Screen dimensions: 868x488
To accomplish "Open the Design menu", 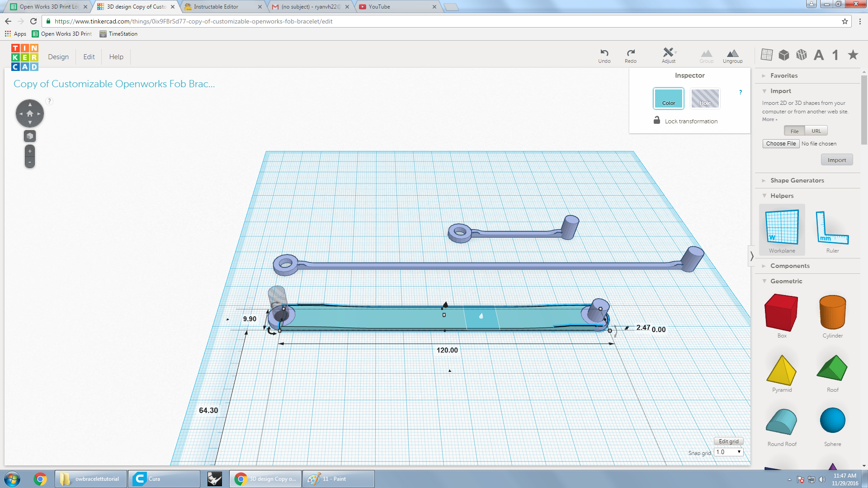I will pyautogui.click(x=58, y=56).
